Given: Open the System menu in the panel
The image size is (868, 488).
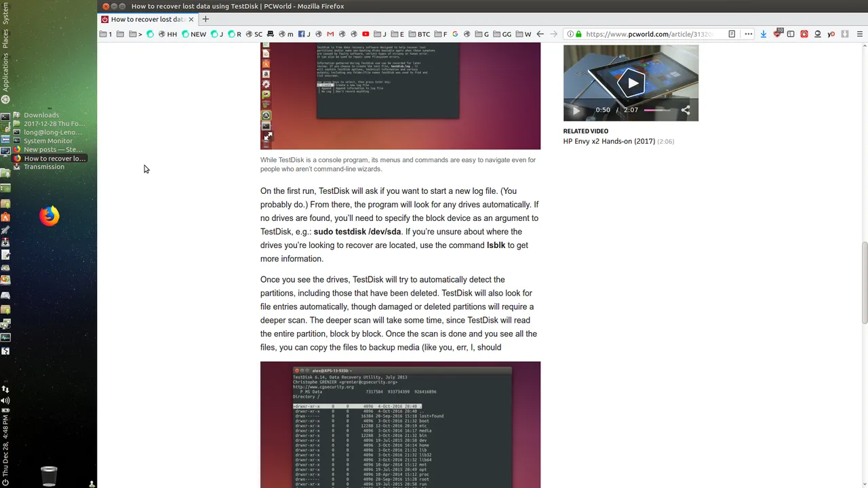Looking at the screenshot, I should [x=5, y=14].
